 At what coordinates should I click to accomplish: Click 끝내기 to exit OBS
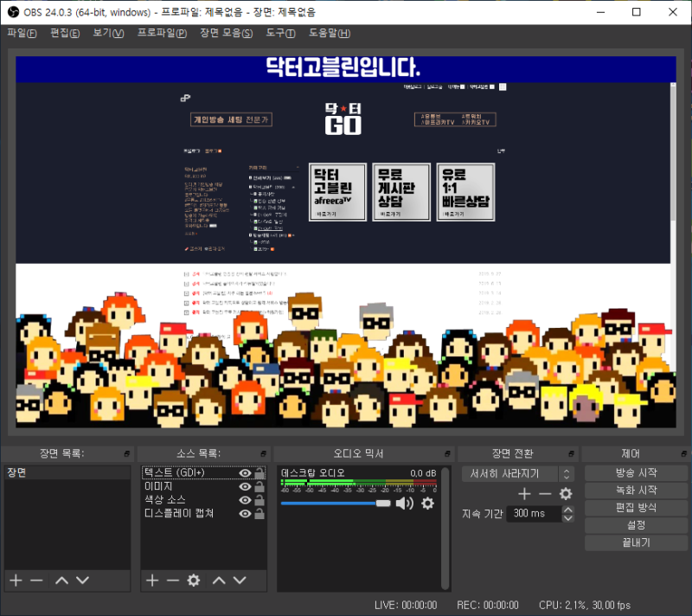[x=636, y=542]
